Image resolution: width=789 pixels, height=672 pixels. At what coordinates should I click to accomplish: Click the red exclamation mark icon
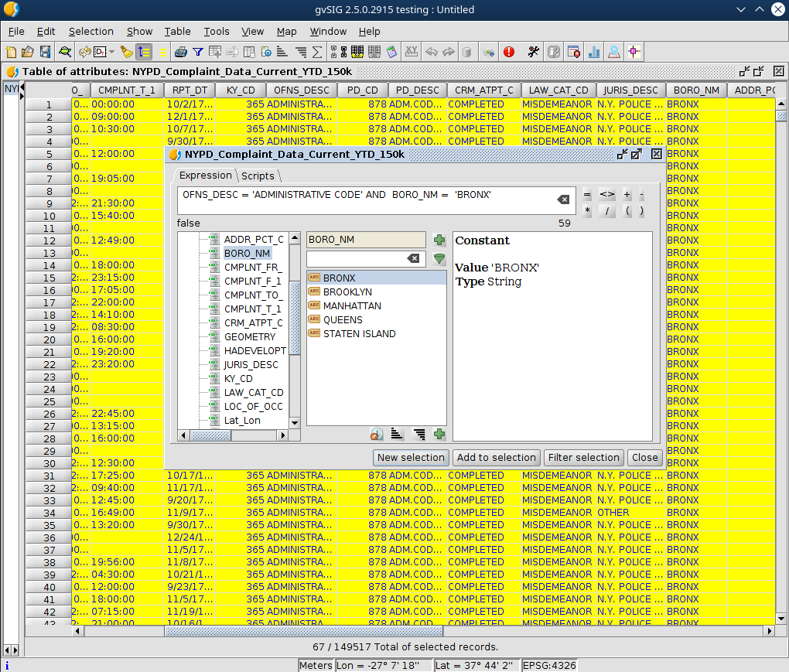pos(509,52)
